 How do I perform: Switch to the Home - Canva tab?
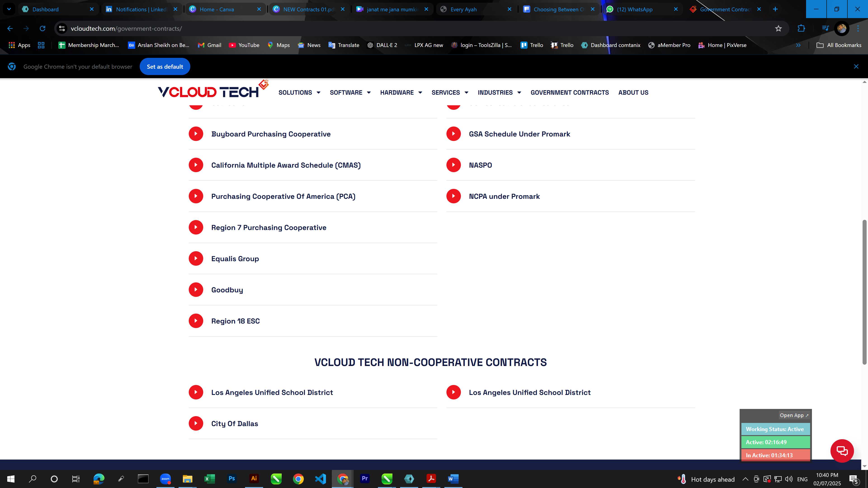[x=225, y=9]
